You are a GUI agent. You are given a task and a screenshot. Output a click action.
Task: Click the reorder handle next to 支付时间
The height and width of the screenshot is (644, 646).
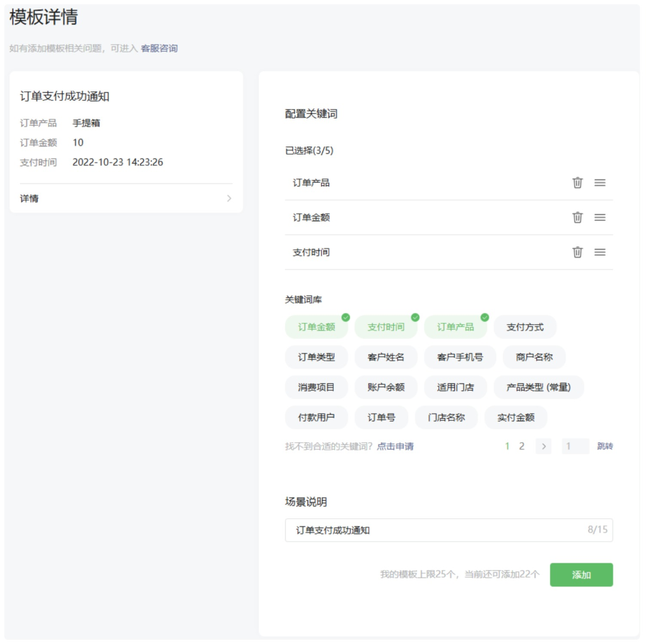pos(600,252)
